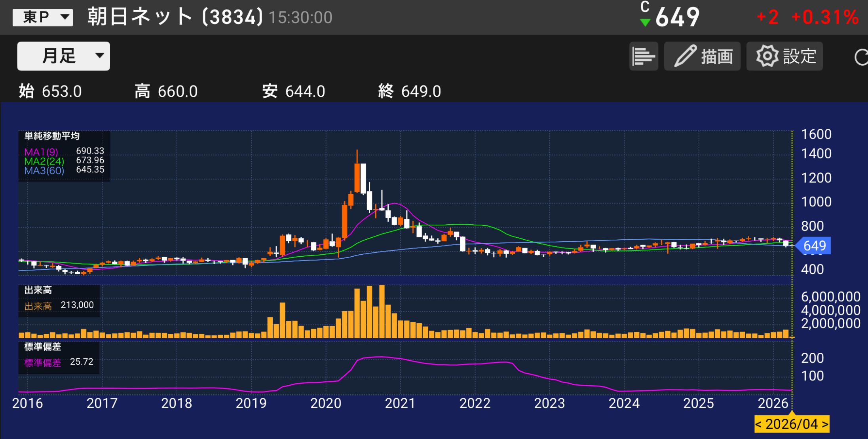
Task: Click the tallest volume bar in 2020
Action: [382, 311]
